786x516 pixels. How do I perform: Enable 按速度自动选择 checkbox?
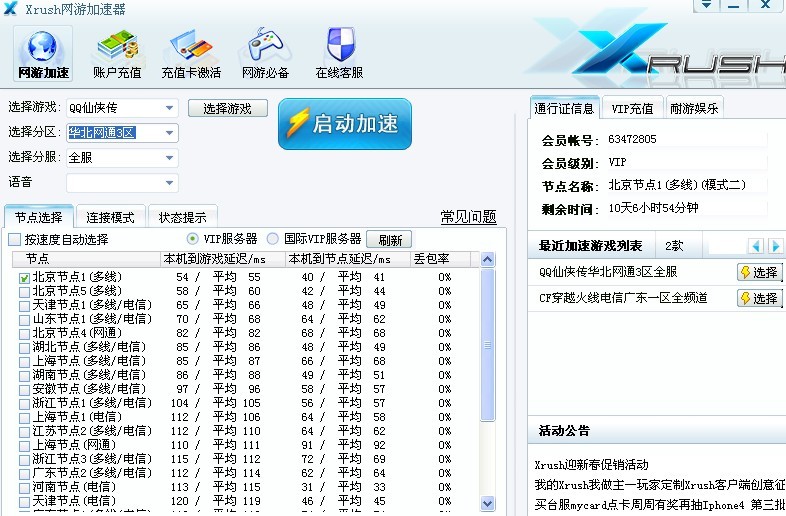(15, 240)
